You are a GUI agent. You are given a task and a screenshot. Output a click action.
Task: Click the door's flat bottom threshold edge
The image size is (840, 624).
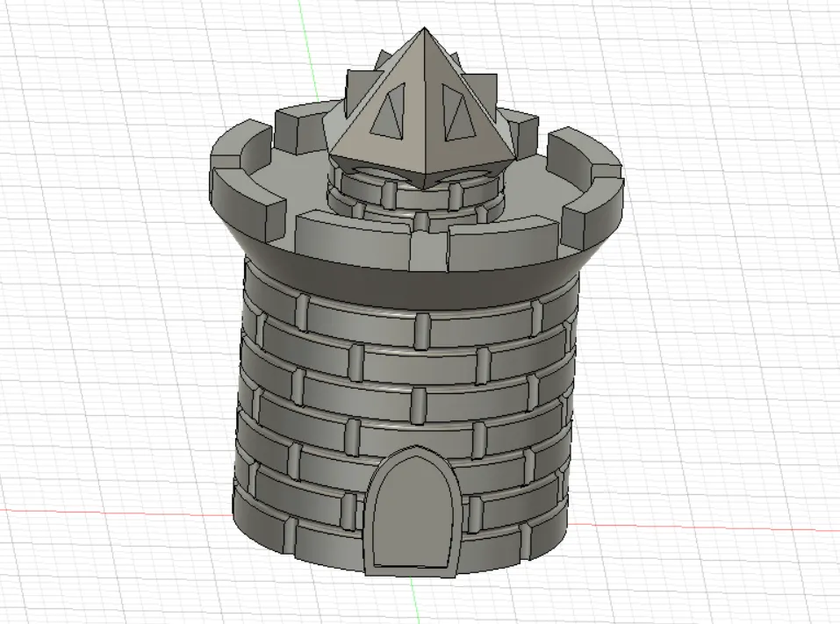coord(412,567)
